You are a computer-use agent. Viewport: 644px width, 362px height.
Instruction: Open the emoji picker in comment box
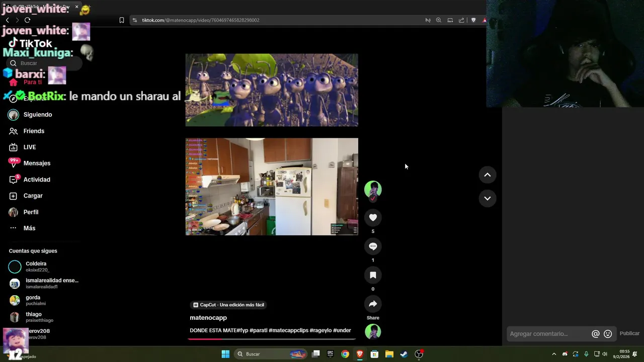pos(608,334)
